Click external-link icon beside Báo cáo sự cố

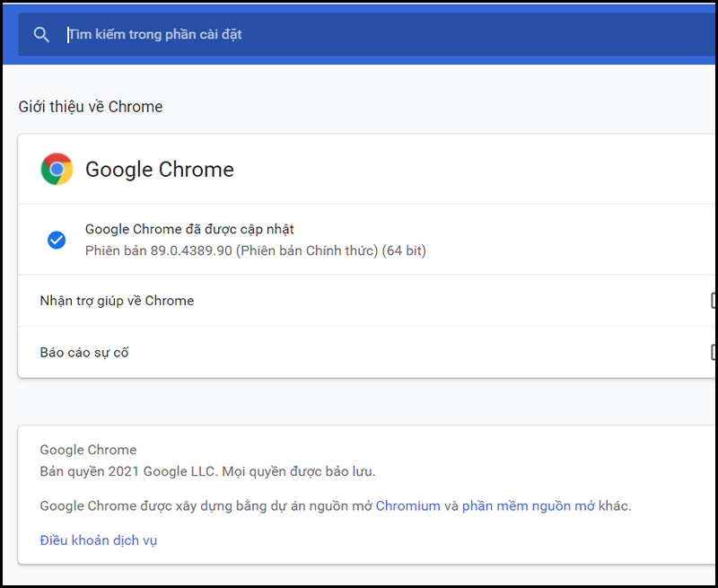click(714, 352)
